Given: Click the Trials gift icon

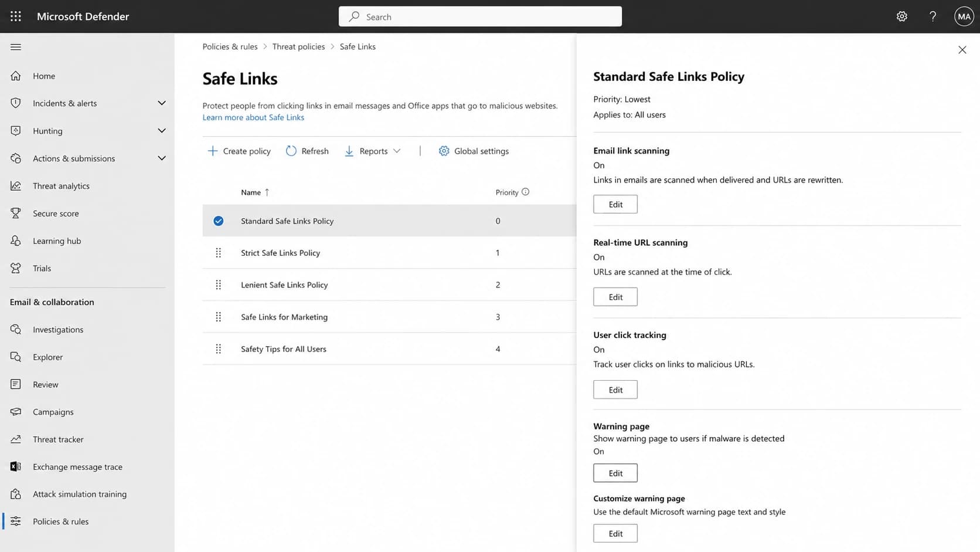Looking at the screenshot, I should click(x=16, y=268).
